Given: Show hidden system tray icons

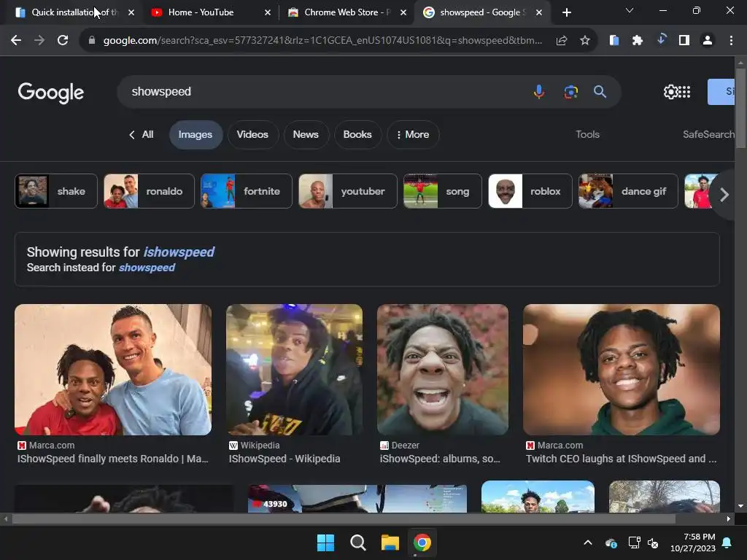Looking at the screenshot, I should coord(588,542).
